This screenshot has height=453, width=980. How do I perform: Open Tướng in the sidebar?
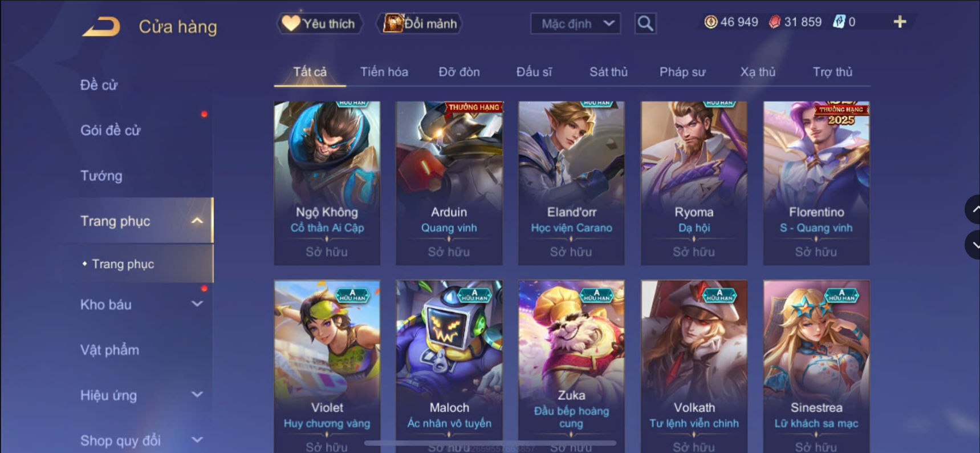point(101,176)
